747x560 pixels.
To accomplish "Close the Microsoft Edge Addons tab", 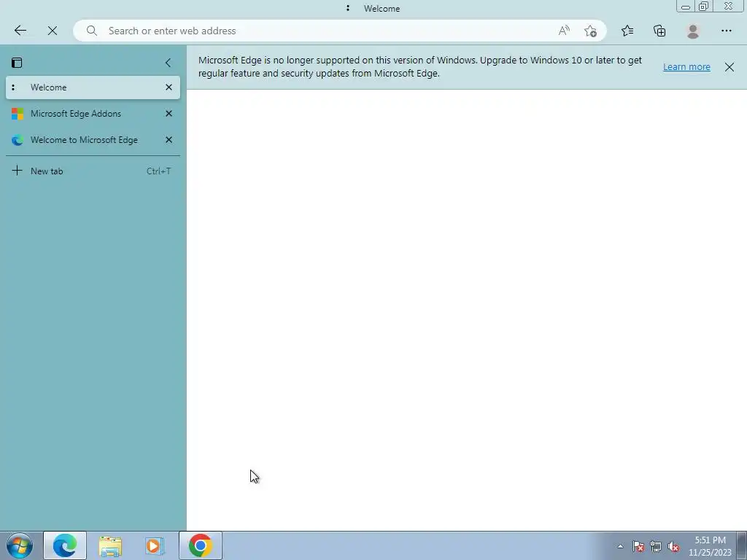I will (x=169, y=114).
